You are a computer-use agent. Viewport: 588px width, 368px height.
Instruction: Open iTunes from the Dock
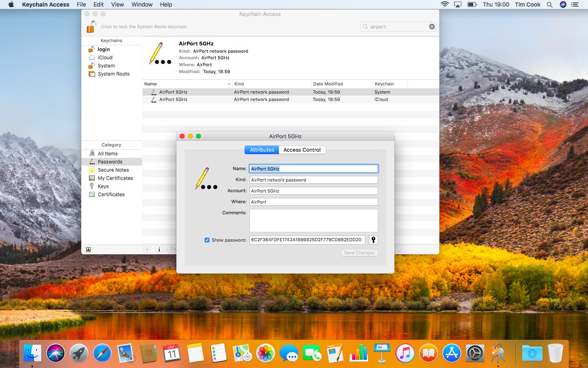click(405, 353)
